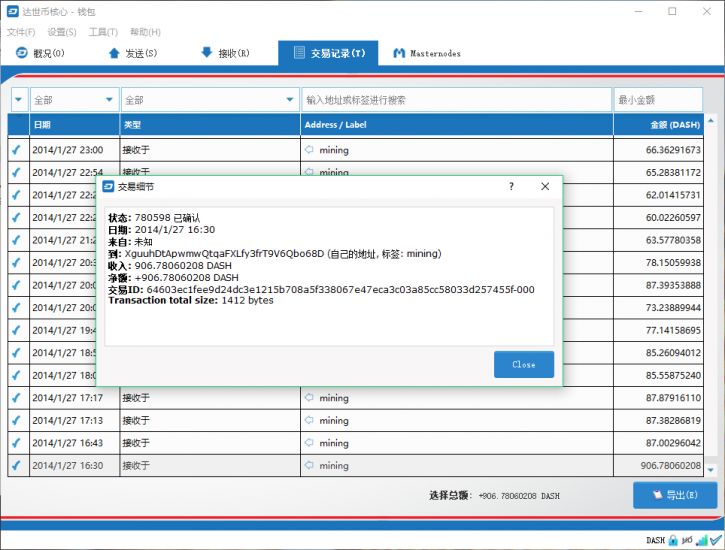Viewport: 725px width, 550px height.
Task: Click the sync checkmark icon in status bar
Action: pyautogui.click(x=716, y=539)
